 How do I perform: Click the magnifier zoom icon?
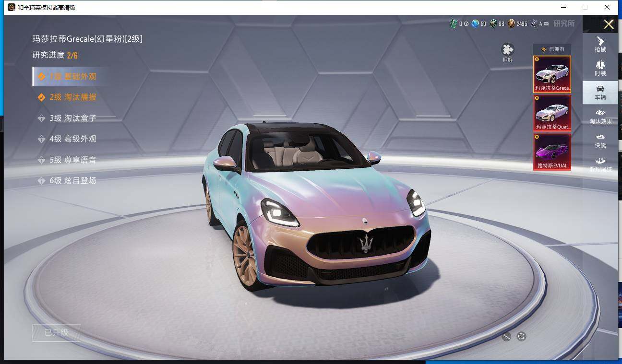[x=522, y=337]
